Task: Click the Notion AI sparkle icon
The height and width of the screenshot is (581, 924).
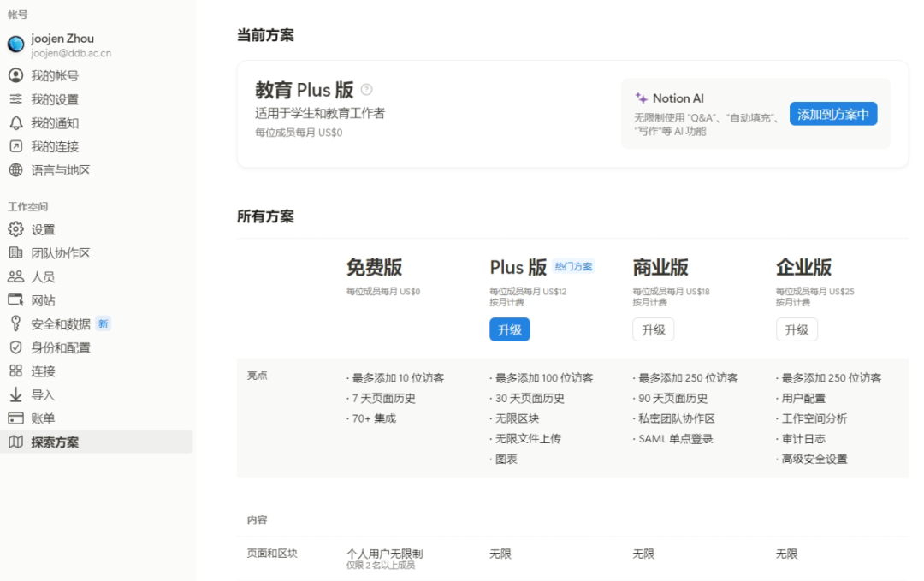Action: pos(641,98)
